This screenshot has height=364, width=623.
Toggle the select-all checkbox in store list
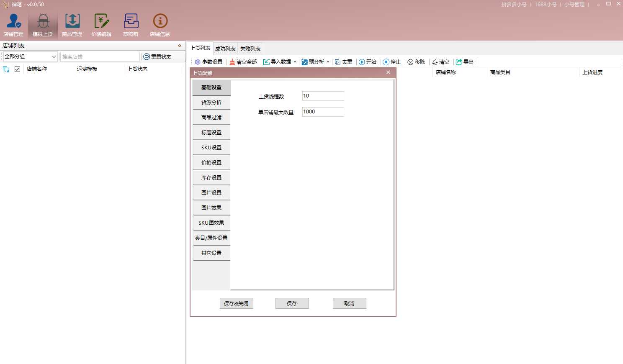(x=17, y=69)
